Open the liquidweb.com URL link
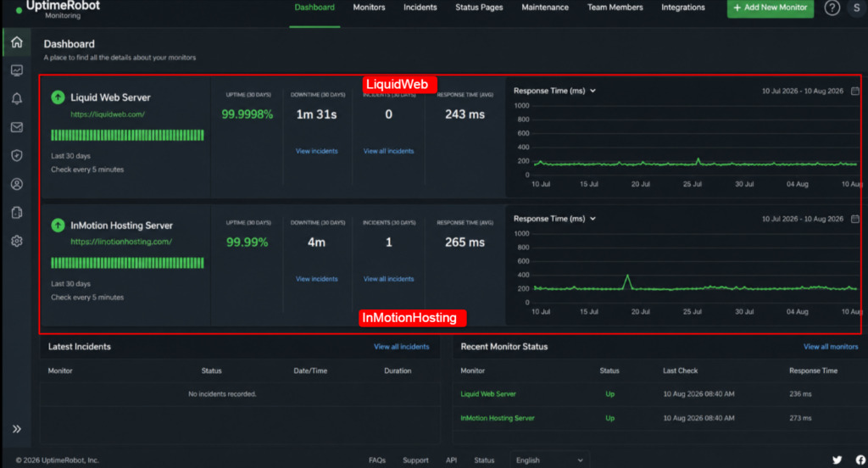 coord(108,114)
